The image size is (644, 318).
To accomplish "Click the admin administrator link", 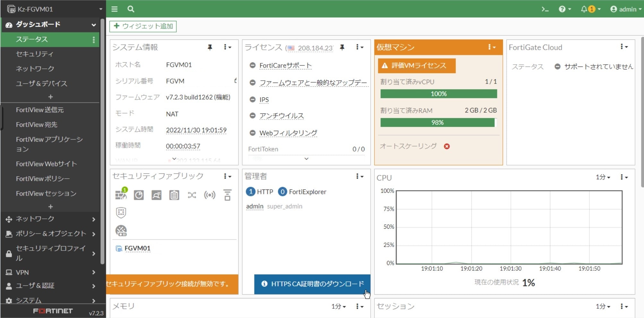I will (255, 206).
